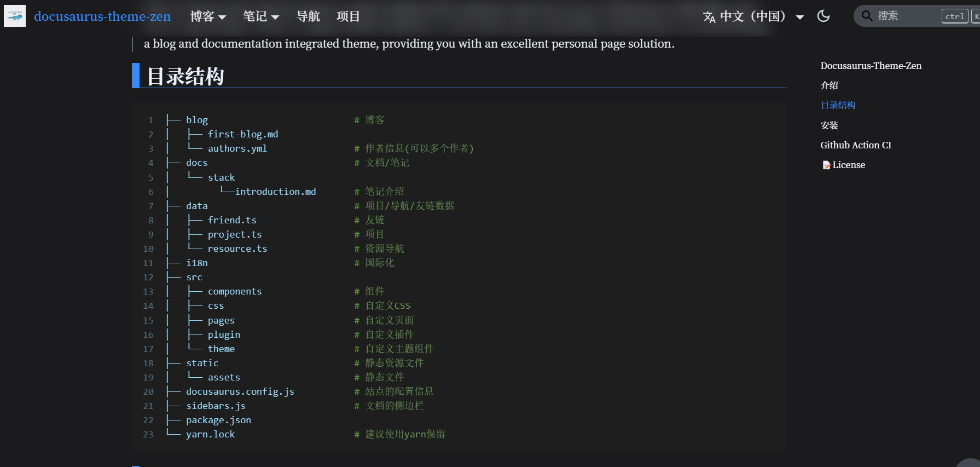The image size is (980, 467).
Task: Expand the 博客 dropdown menu
Action: (208, 16)
